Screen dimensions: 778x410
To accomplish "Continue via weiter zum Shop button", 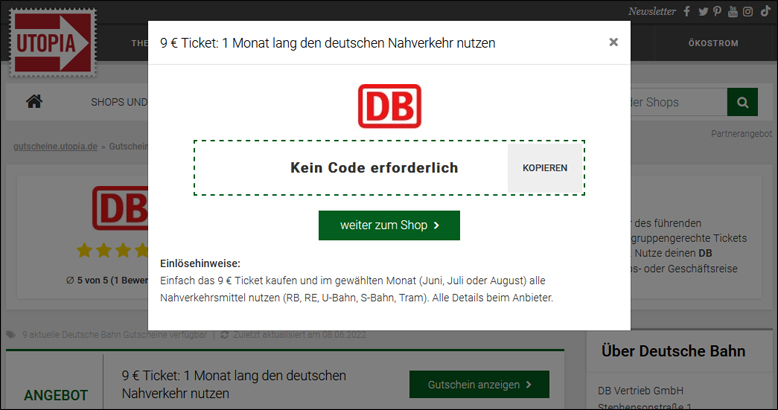I will click(389, 225).
